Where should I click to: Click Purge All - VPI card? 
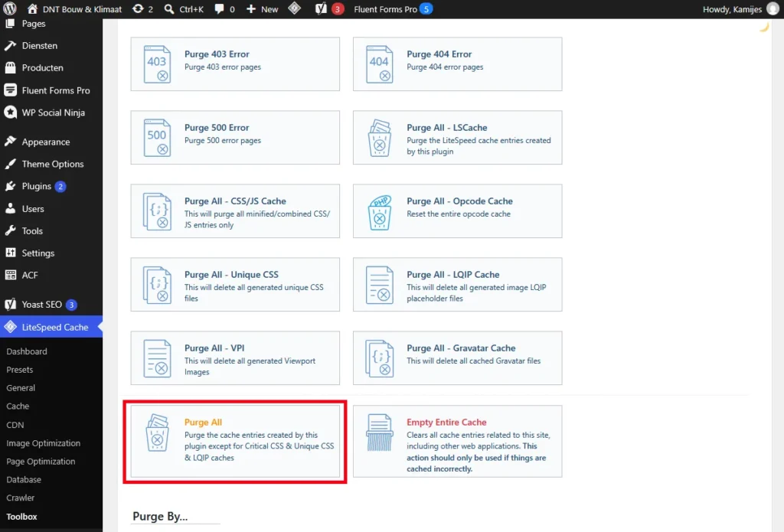click(x=235, y=358)
